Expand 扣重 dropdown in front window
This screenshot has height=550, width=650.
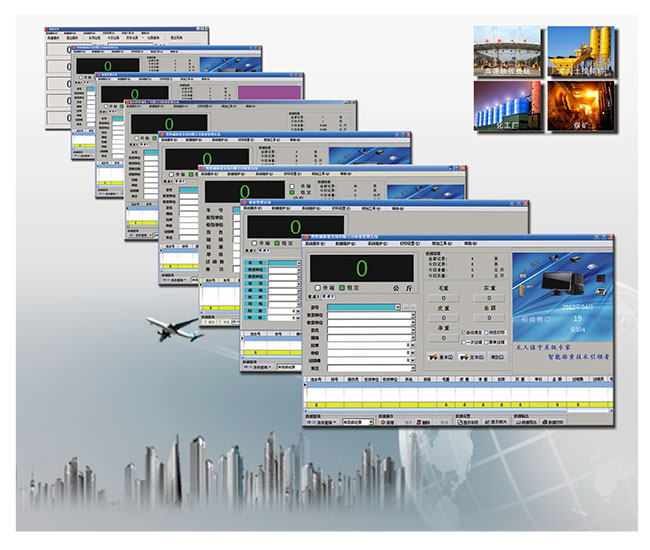(413, 345)
